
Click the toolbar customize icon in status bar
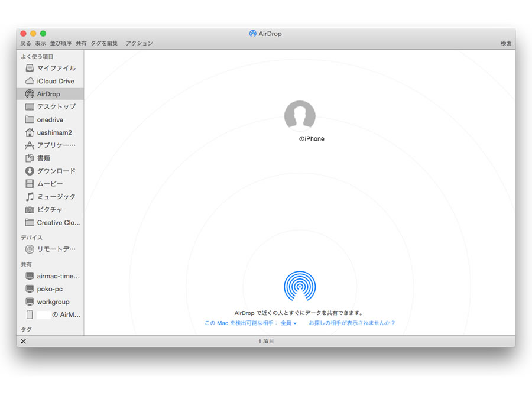pyautogui.click(x=24, y=341)
